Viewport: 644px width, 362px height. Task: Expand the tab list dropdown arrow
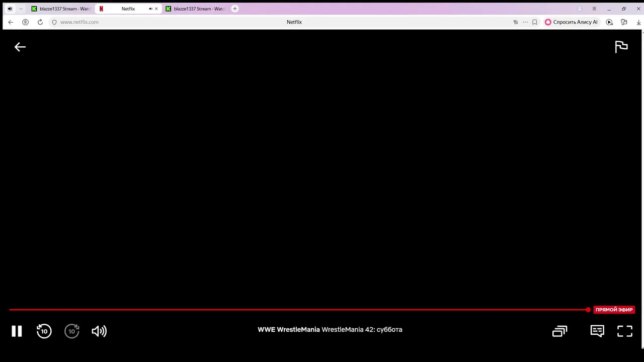pos(21,9)
